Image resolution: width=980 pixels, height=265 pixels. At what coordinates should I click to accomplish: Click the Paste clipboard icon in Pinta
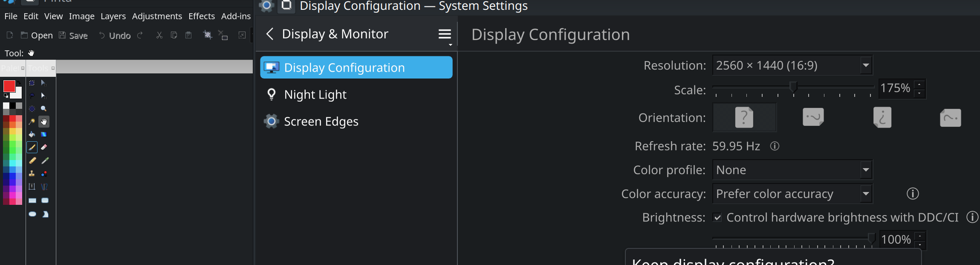(x=188, y=35)
